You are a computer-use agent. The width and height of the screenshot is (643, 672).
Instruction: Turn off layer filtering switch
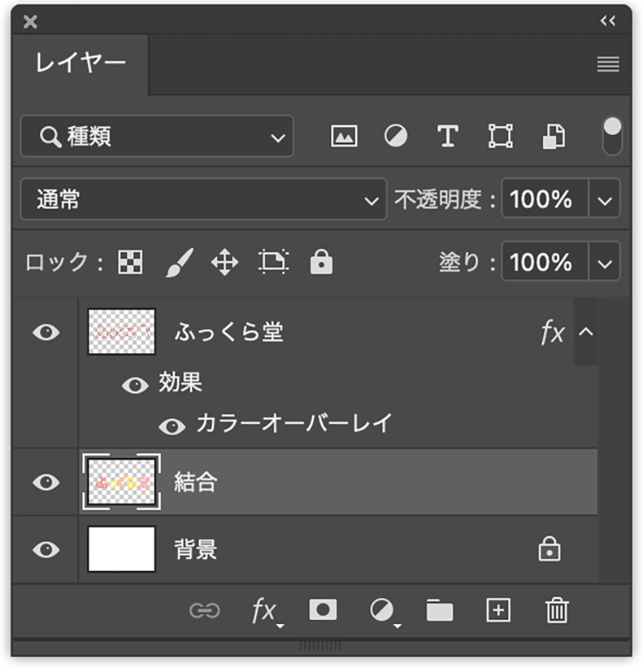click(612, 136)
